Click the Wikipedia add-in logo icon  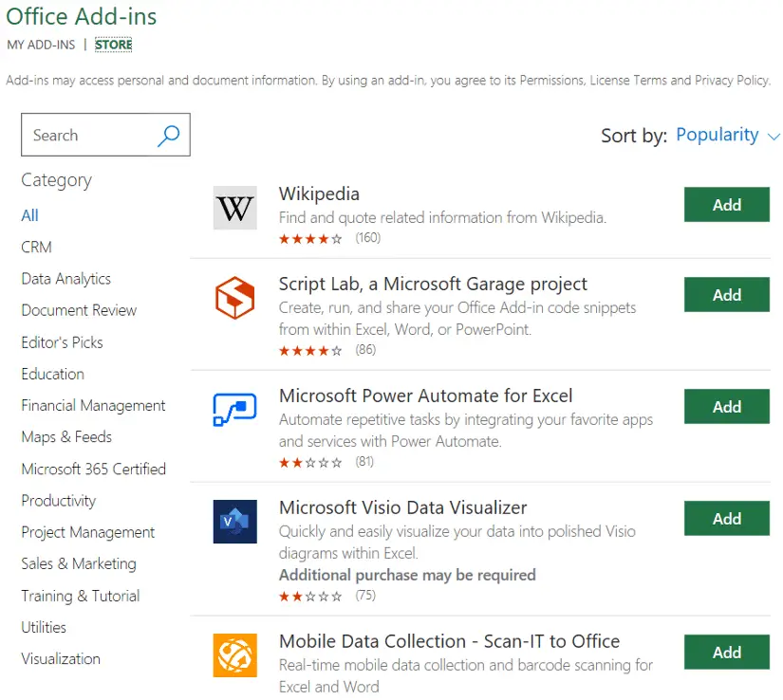[234, 208]
